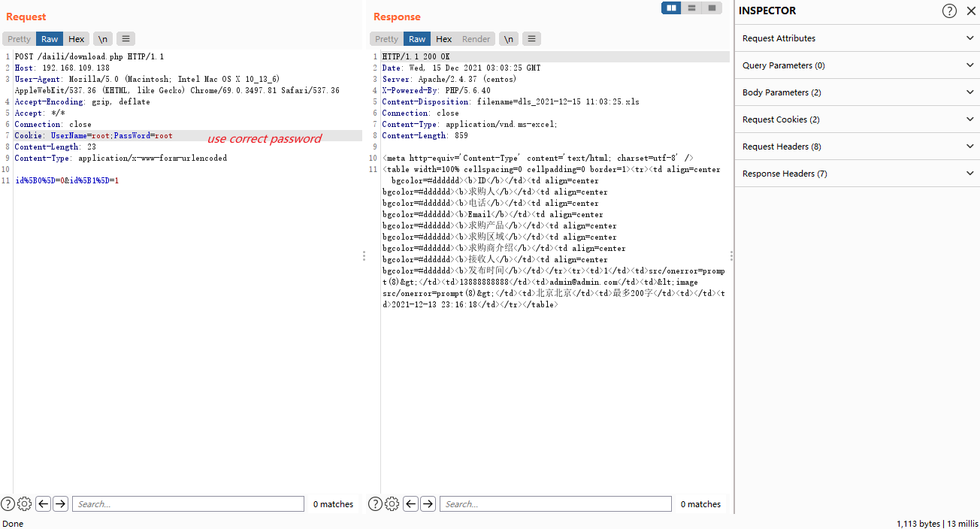Screen dimensions: 980x529
Task: Click the request body line id%5B0%5D=0&id%5B1%5D=1
Action: point(67,181)
